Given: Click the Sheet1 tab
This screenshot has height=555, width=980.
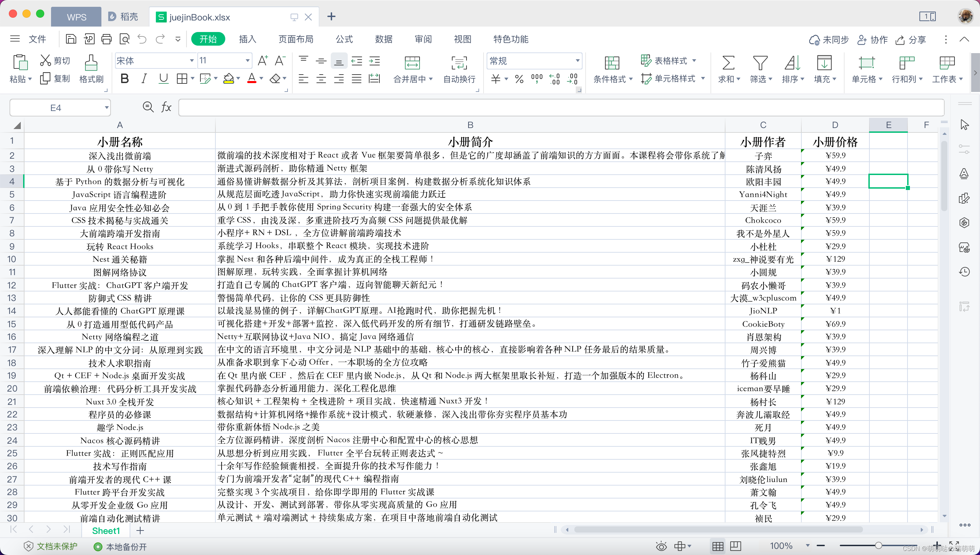Looking at the screenshot, I should 106,530.
